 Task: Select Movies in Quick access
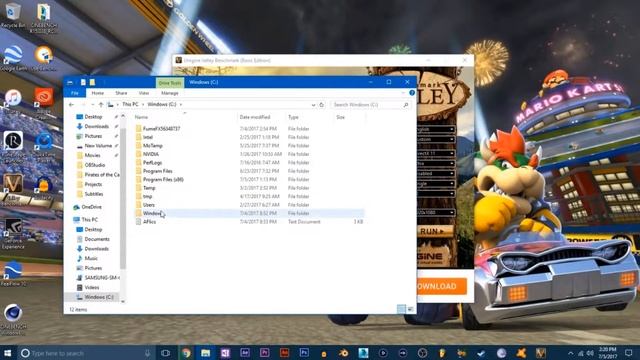92,155
